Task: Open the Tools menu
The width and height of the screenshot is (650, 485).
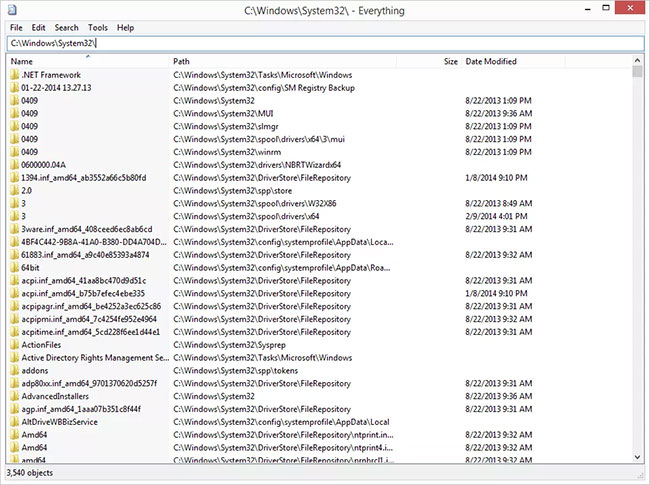Action: [98, 28]
